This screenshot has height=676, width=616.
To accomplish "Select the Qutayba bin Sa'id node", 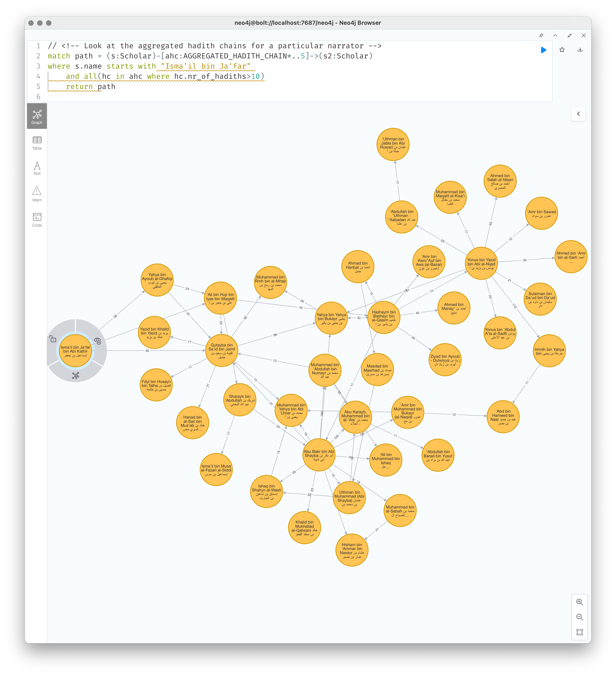I will coord(221,351).
